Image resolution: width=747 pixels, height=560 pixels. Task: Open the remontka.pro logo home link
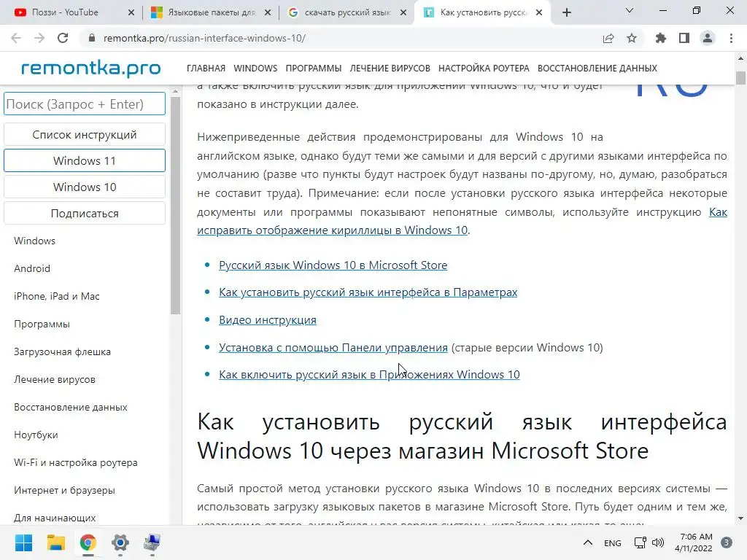90,68
